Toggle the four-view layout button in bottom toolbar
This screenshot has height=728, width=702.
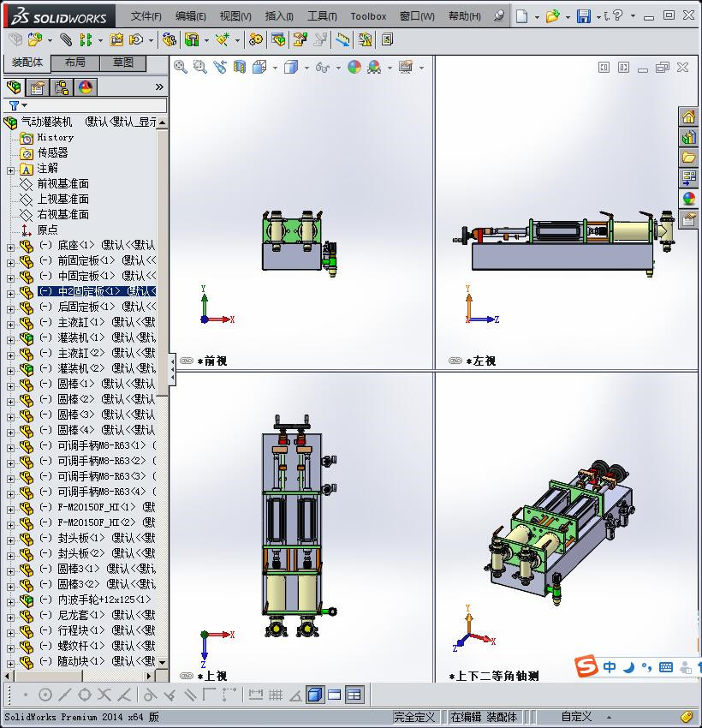click(354, 695)
